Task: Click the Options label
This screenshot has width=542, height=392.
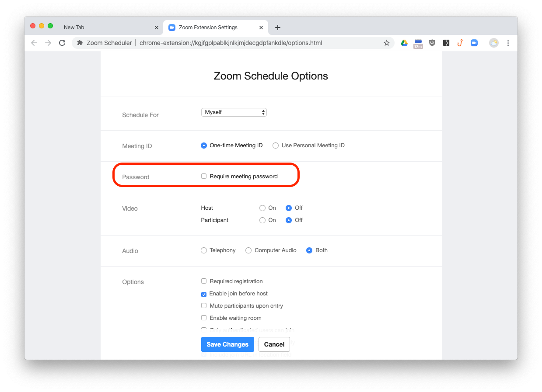Action: 133,282
